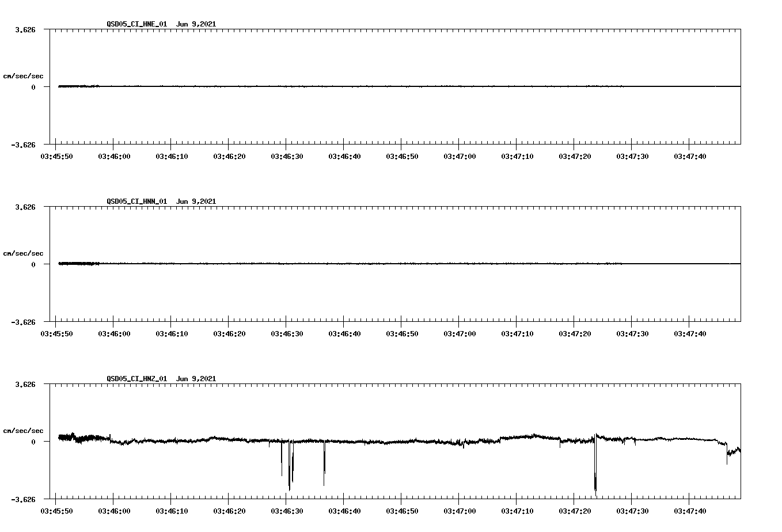Click the 03:47:10 time label under HNE plot
This screenshot has height=532, width=782.
(x=517, y=156)
